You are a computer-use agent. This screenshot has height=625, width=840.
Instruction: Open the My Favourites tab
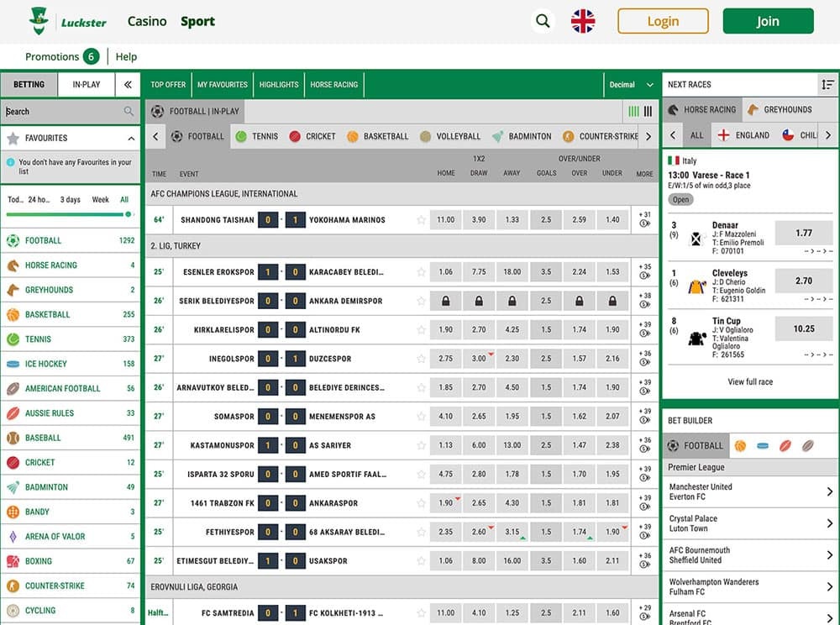223,85
